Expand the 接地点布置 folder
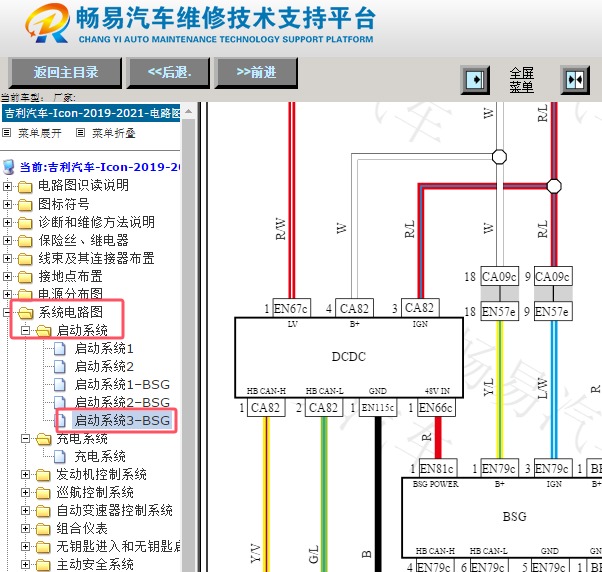 pyautogui.click(x=7, y=276)
